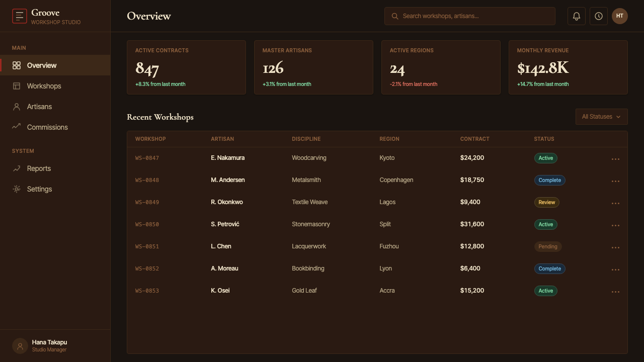The width and height of the screenshot is (644, 362).
Task: Open the notifications bell icon
Action: tap(577, 16)
